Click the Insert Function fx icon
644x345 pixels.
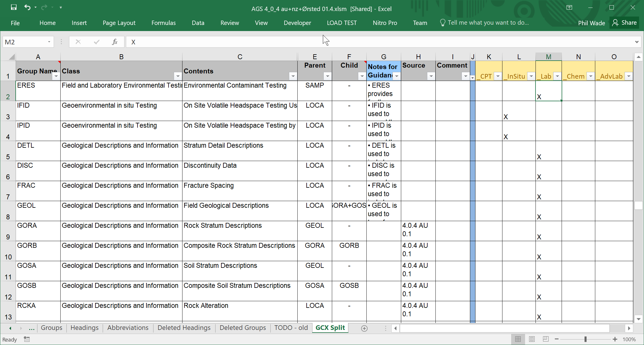(x=115, y=42)
